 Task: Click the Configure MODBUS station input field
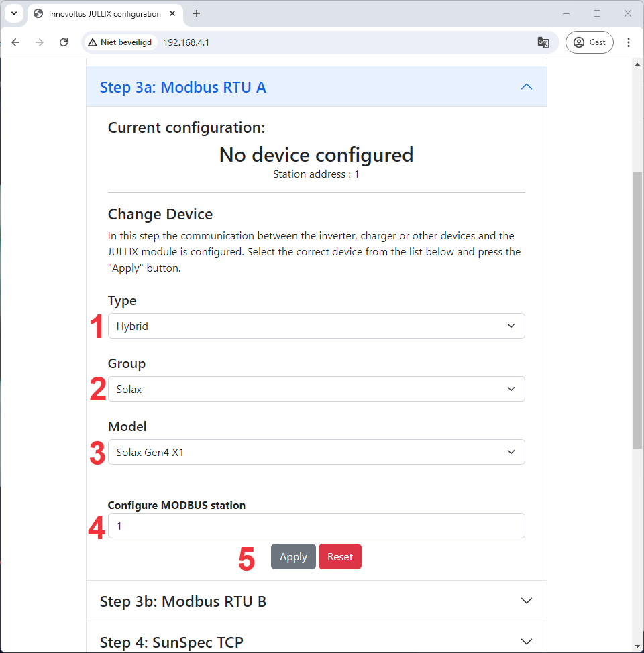pyautogui.click(x=316, y=526)
